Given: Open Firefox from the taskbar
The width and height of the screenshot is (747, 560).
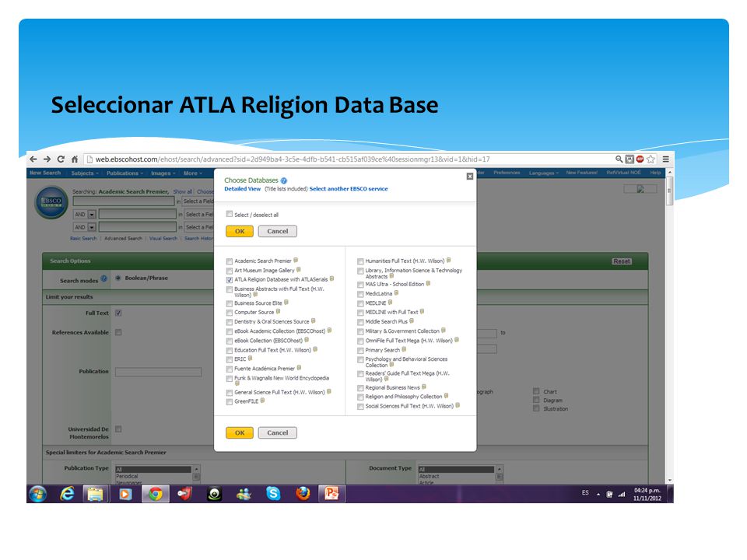Looking at the screenshot, I should click(x=303, y=494).
